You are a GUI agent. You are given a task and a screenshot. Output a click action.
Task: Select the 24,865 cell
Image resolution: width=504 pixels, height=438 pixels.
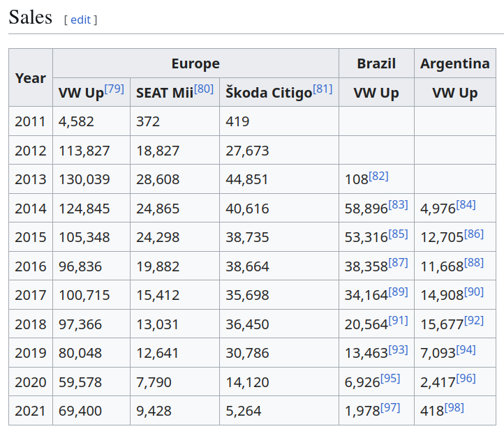pos(175,208)
